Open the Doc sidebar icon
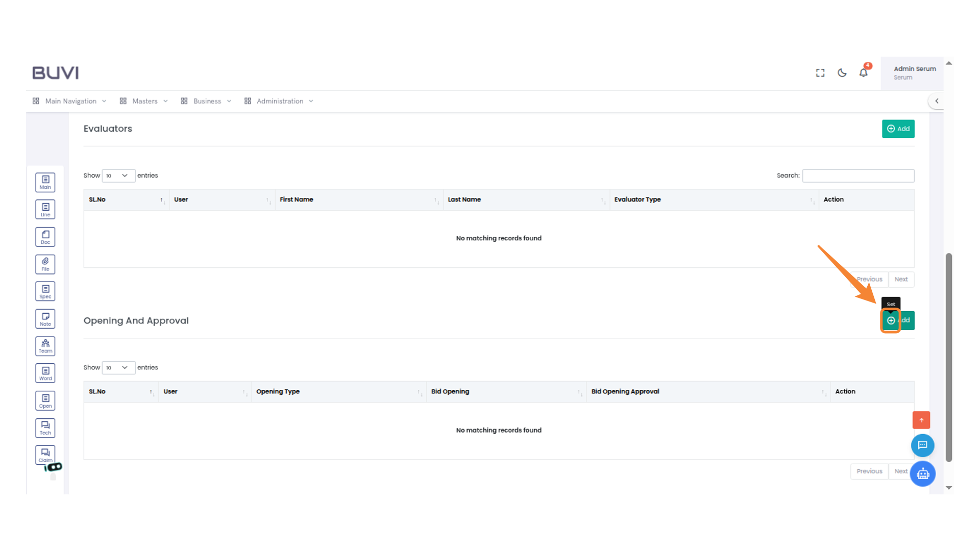The width and height of the screenshot is (980, 551). click(x=45, y=237)
